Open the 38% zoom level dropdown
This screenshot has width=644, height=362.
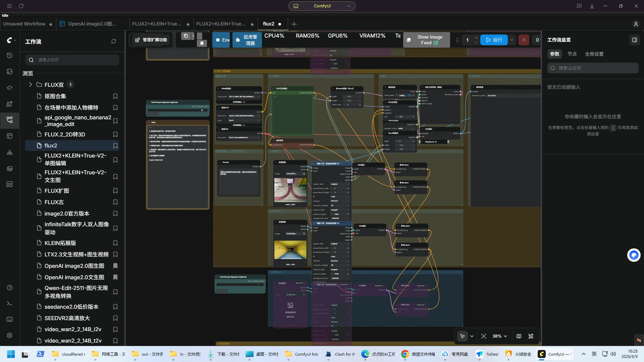(499, 336)
